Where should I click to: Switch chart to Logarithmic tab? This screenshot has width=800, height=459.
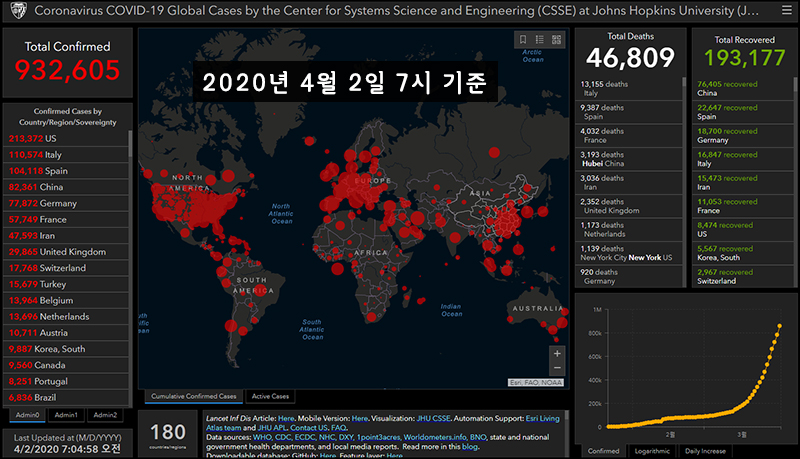652,451
